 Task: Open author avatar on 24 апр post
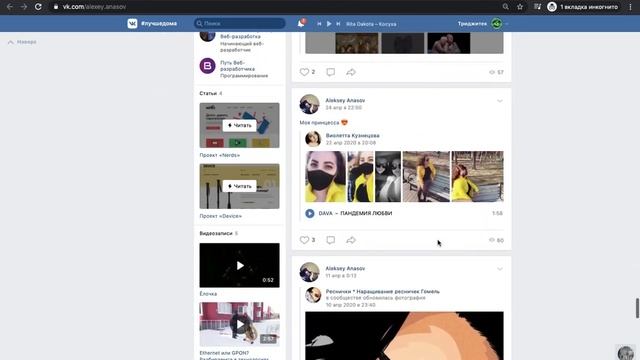point(309,104)
